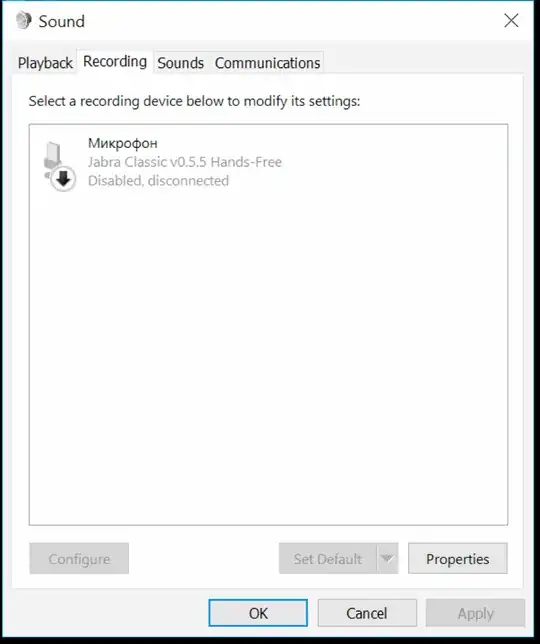
Task: Select the Recording tab
Action: [115, 62]
